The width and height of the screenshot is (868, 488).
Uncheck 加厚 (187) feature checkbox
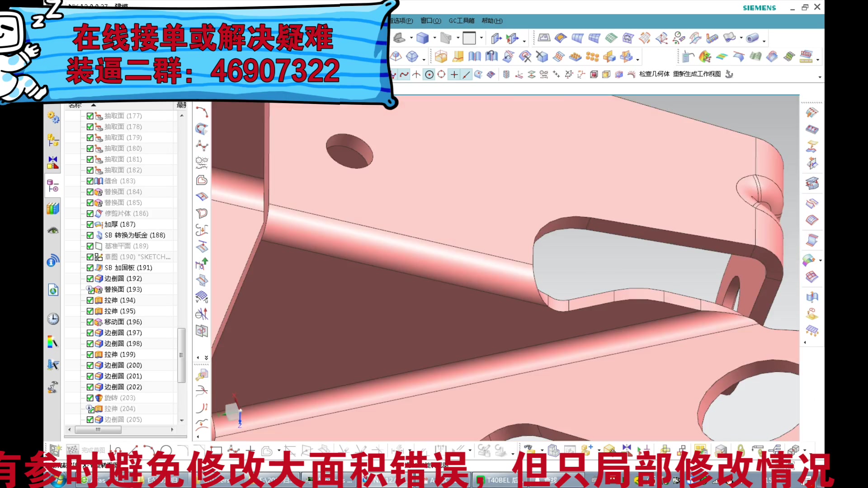[x=90, y=225]
